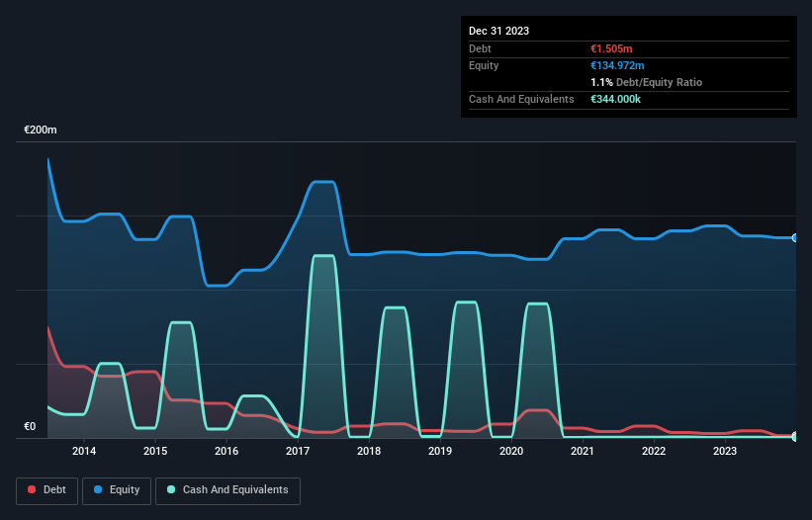Click the blue Equity legend dot
812x520 pixels.
point(98,489)
